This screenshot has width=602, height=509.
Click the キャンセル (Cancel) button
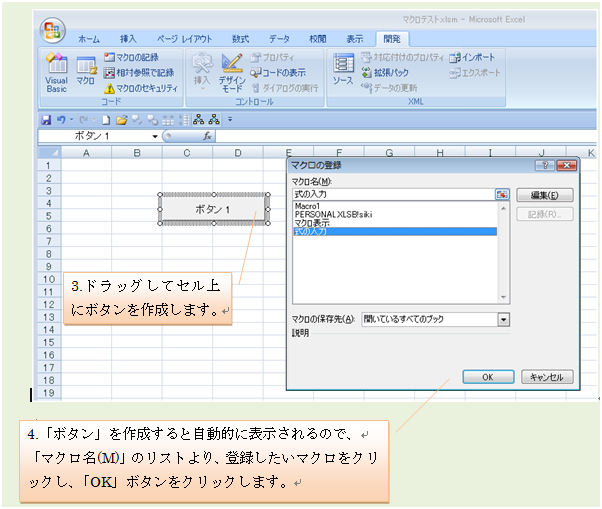click(x=547, y=377)
